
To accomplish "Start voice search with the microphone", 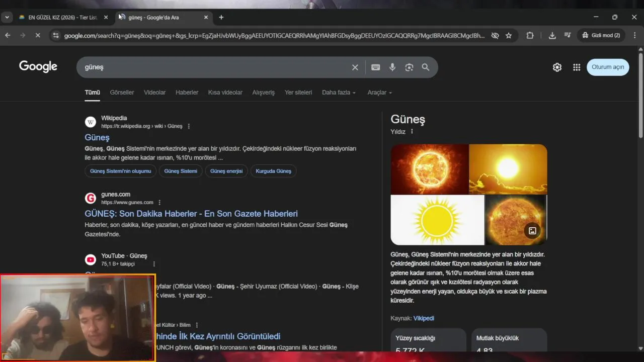I will [392, 67].
